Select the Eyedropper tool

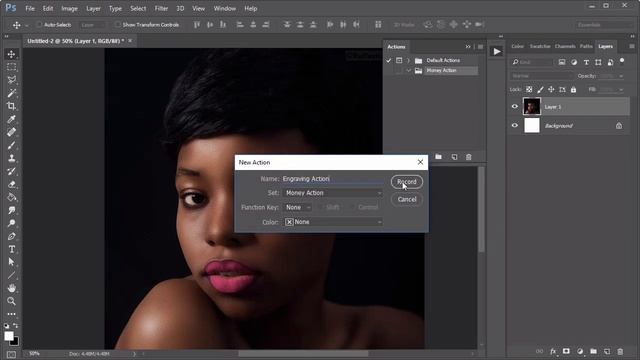click(11, 119)
